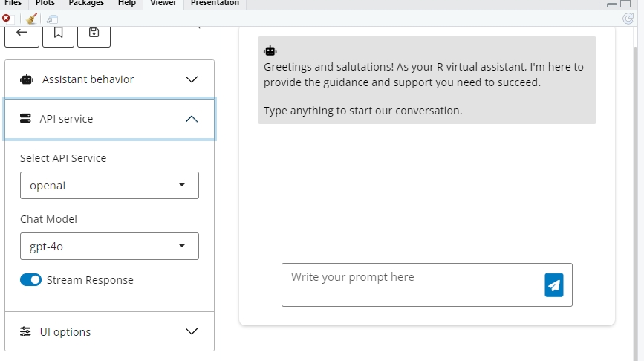This screenshot has height=361, width=644.
Task: Click show in new window icon
Action: [52, 19]
